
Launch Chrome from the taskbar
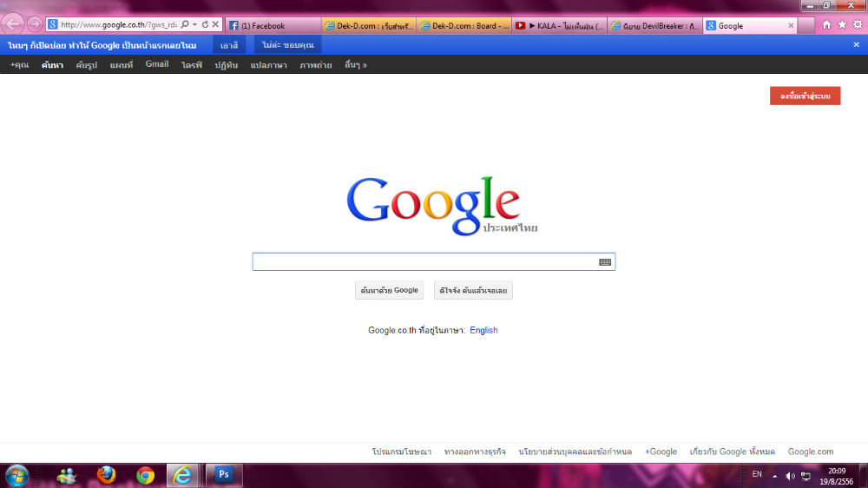click(x=145, y=475)
